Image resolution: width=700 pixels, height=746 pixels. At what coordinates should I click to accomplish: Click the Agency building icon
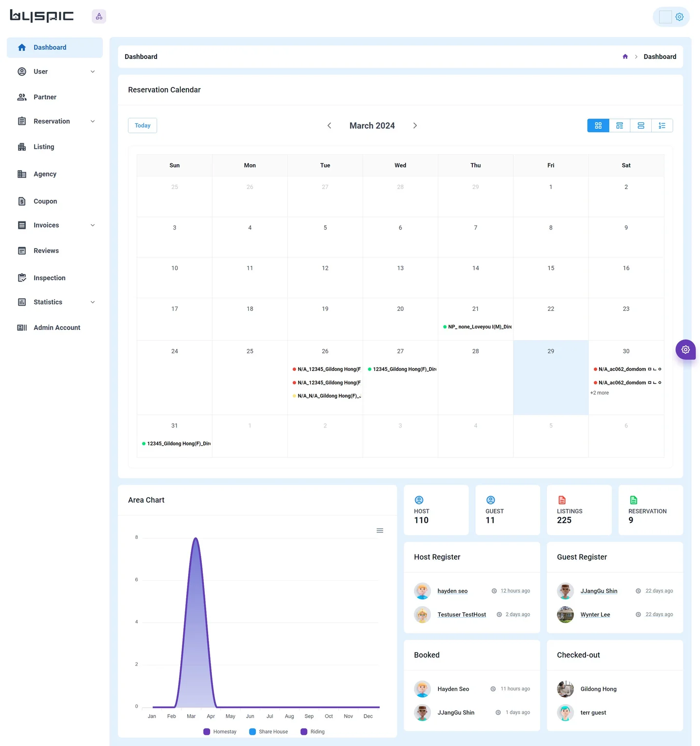22,174
